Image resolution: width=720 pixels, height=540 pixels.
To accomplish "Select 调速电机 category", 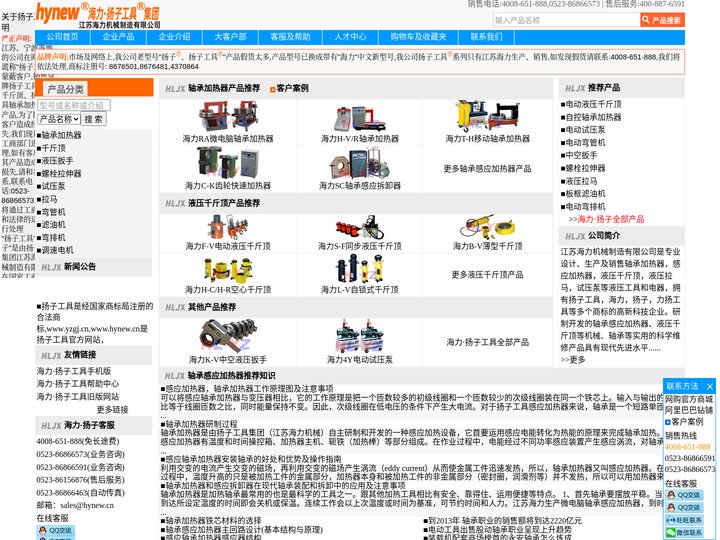I will (55, 250).
